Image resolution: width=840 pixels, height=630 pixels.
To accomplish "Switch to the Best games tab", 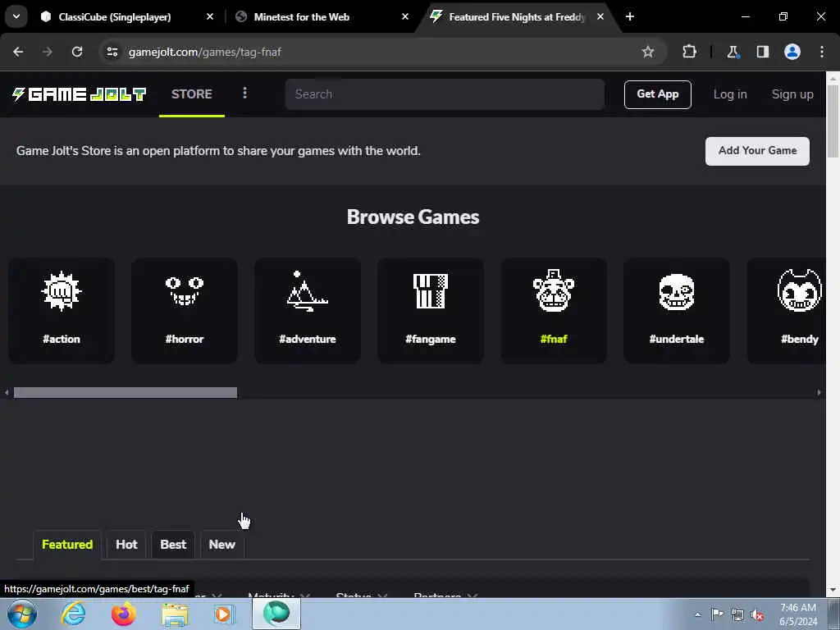I will click(x=173, y=545).
